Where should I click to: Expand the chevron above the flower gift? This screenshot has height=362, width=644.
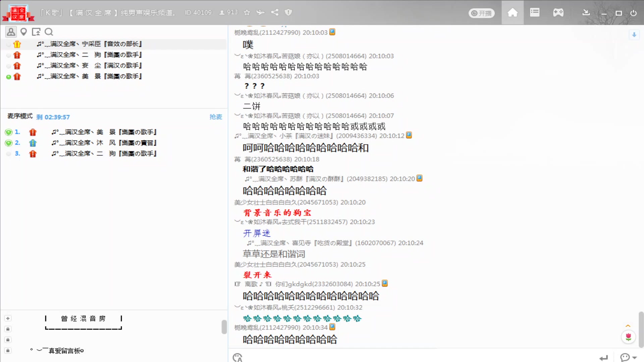628,326
